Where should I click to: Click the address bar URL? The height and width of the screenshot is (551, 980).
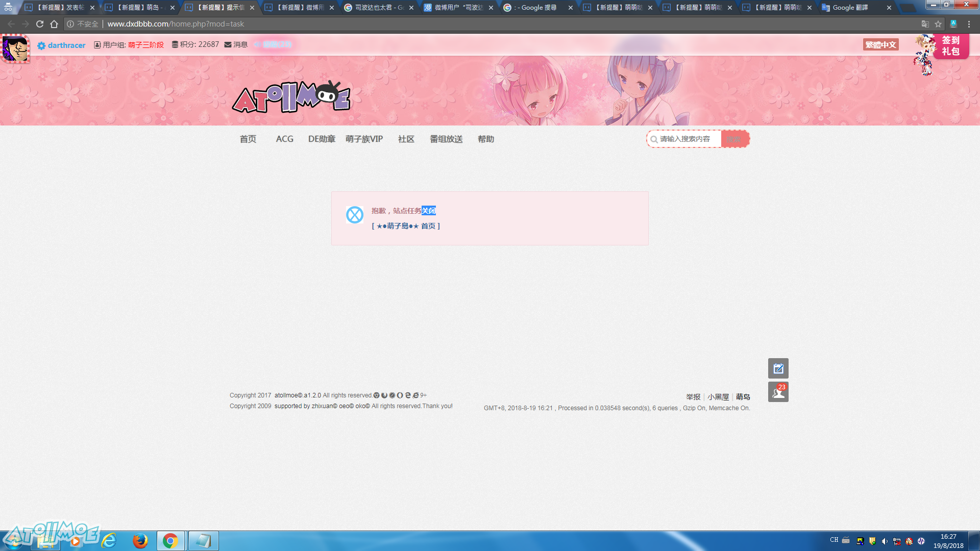(176, 24)
